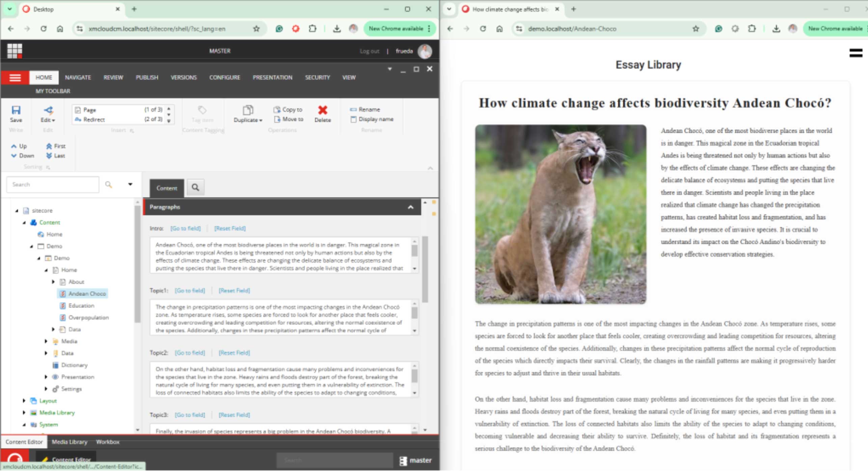868x471 pixels.
Task: Collapse the Content tree node
Action: 24,222
